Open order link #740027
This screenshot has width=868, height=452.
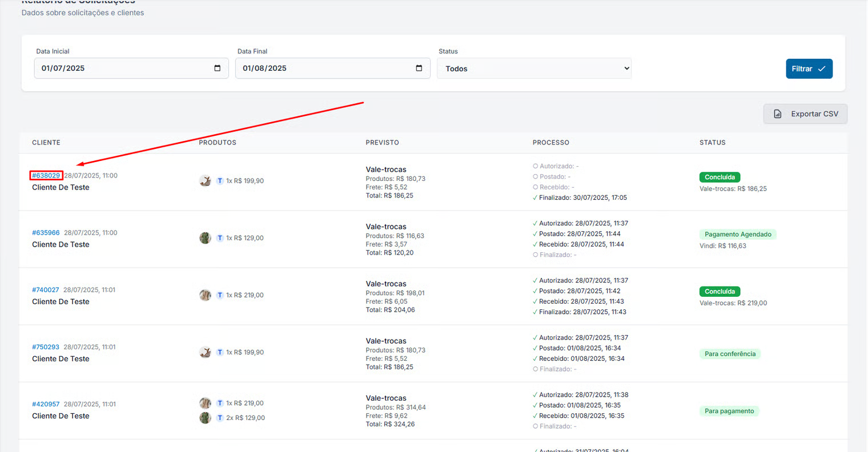pos(46,290)
